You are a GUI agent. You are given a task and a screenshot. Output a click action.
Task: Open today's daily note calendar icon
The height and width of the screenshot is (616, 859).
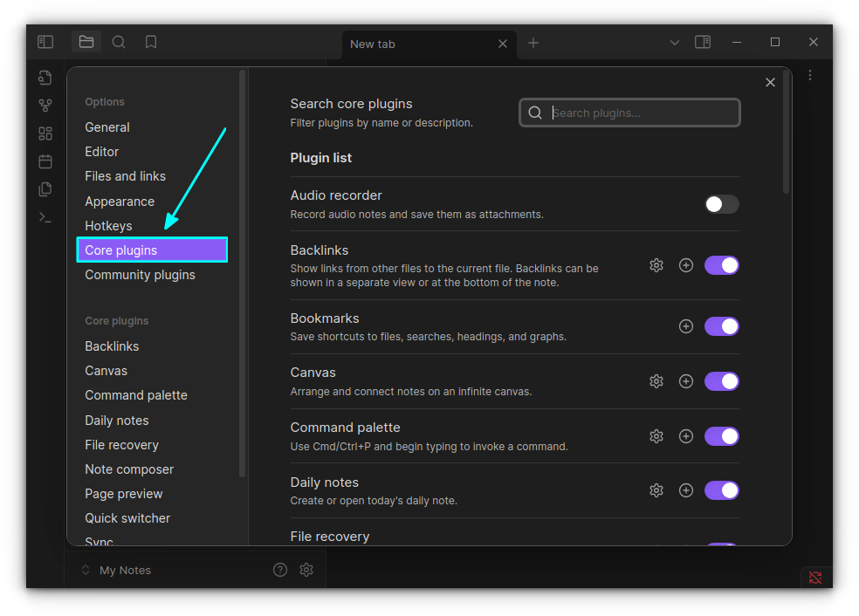tap(45, 161)
